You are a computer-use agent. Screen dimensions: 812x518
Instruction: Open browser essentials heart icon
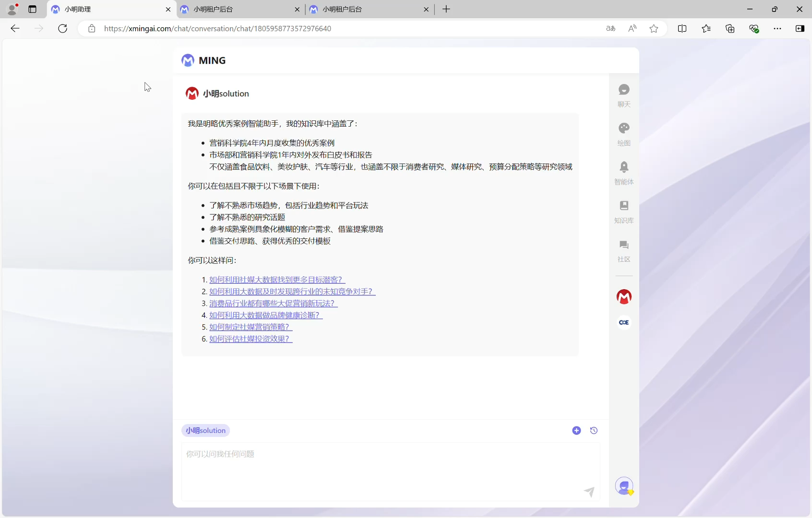(754, 29)
